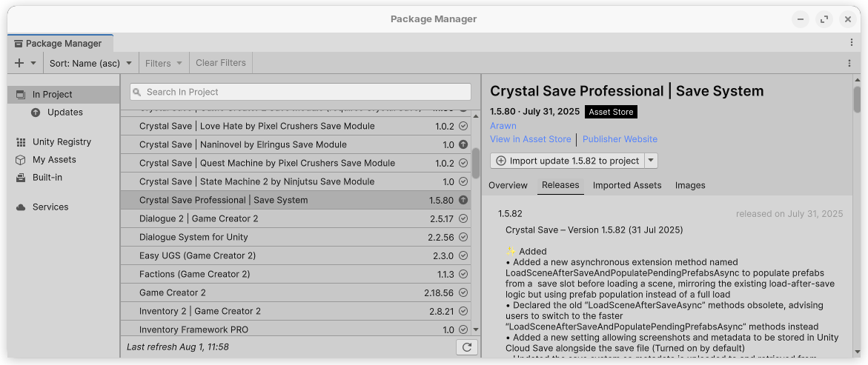Click checkmark status icon for Dialogue System for Unity
This screenshot has height=365, width=868.
[463, 237]
